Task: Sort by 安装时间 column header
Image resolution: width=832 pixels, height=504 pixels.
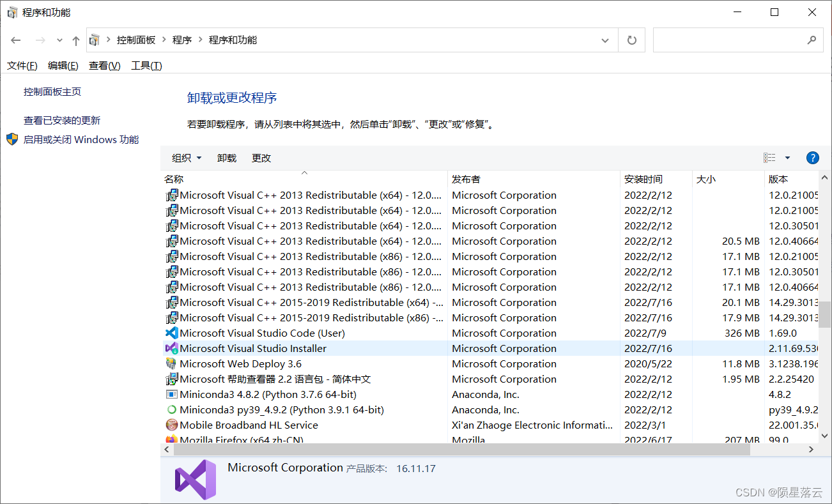Action: pyautogui.click(x=656, y=179)
